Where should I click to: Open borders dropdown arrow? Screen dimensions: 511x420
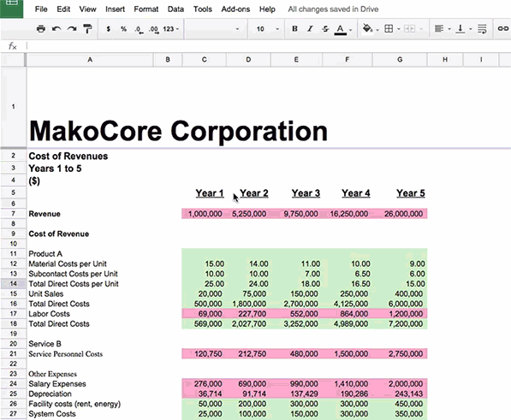pyautogui.click(x=399, y=29)
